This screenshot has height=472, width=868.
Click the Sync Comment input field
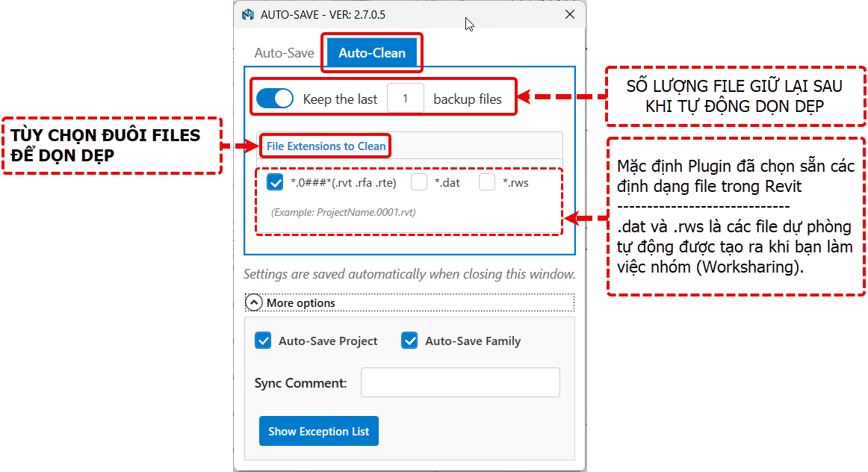pos(460,382)
